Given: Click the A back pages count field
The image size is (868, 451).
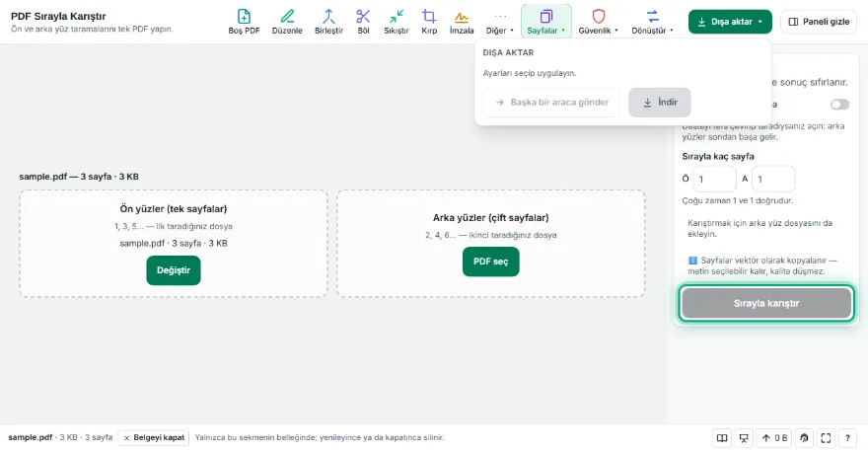Looking at the screenshot, I should tap(773, 179).
